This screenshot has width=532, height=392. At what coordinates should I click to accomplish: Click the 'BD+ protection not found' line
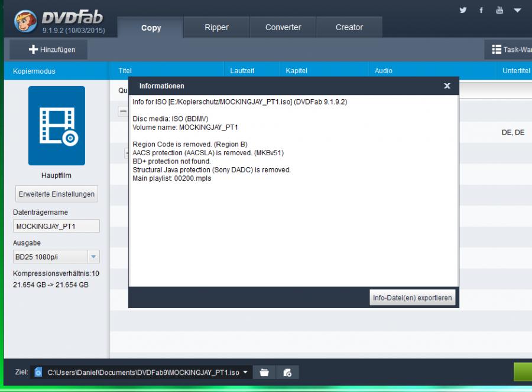171,161
